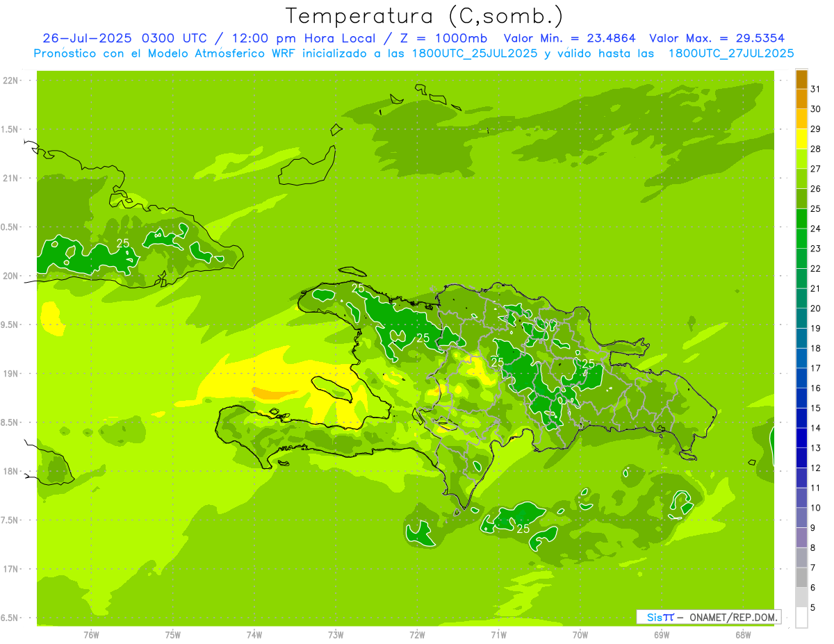Click the "SisTT – ONAMET/REP.DOM." credit label
Screen dimensions: 834x644
coord(710,617)
